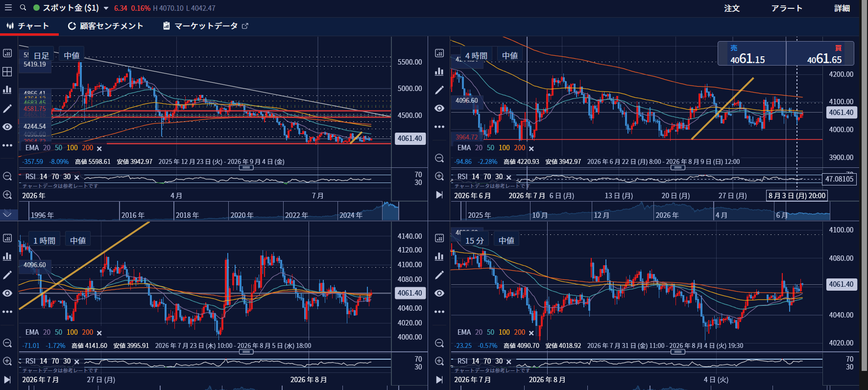The width and height of the screenshot is (868, 390).
Task: Jump to latest bar in 4時間 chart
Action: point(439,195)
